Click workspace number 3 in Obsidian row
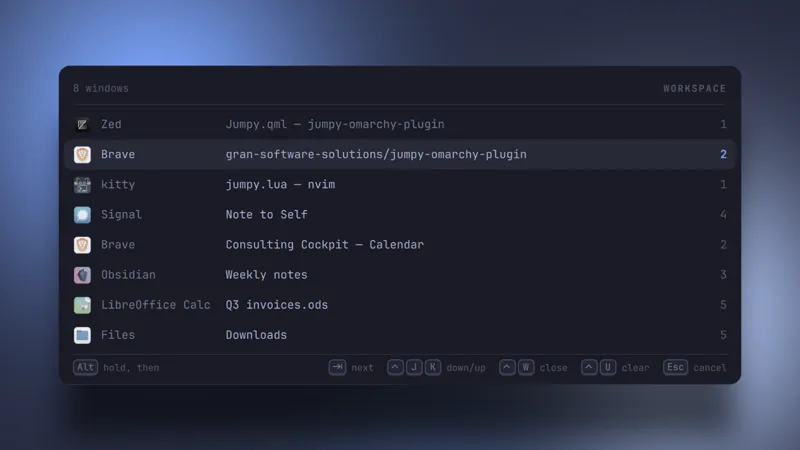This screenshot has width=800, height=450. [x=723, y=275]
